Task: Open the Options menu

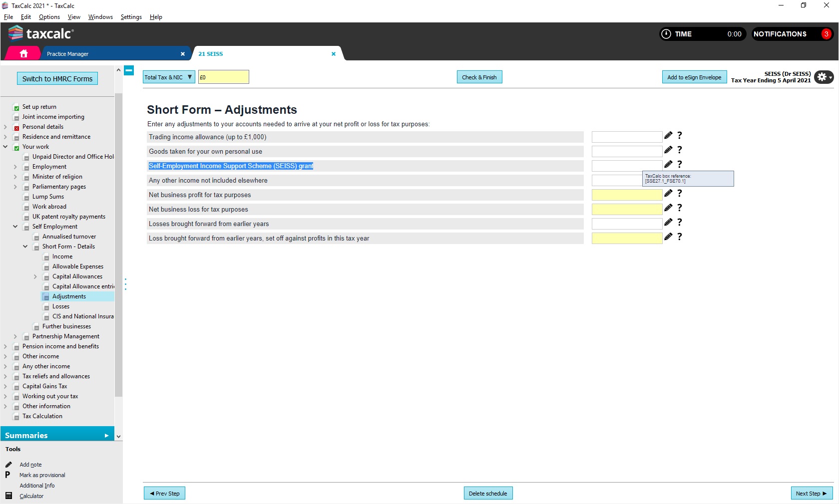Action: [49, 17]
